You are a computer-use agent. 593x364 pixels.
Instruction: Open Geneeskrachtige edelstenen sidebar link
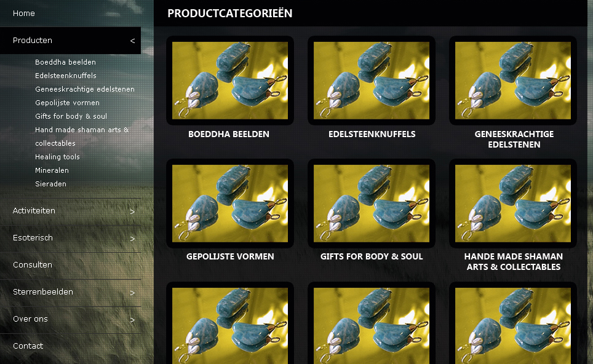(85, 89)
